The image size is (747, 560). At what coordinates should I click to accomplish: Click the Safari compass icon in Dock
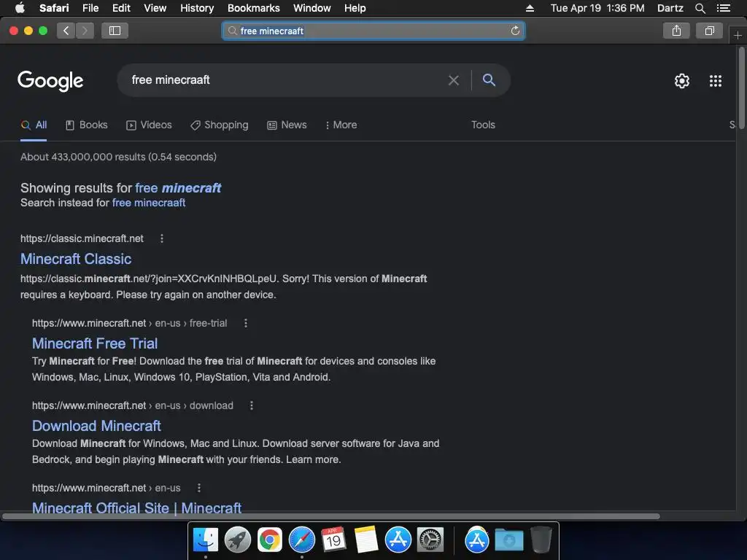coord(301,540)
